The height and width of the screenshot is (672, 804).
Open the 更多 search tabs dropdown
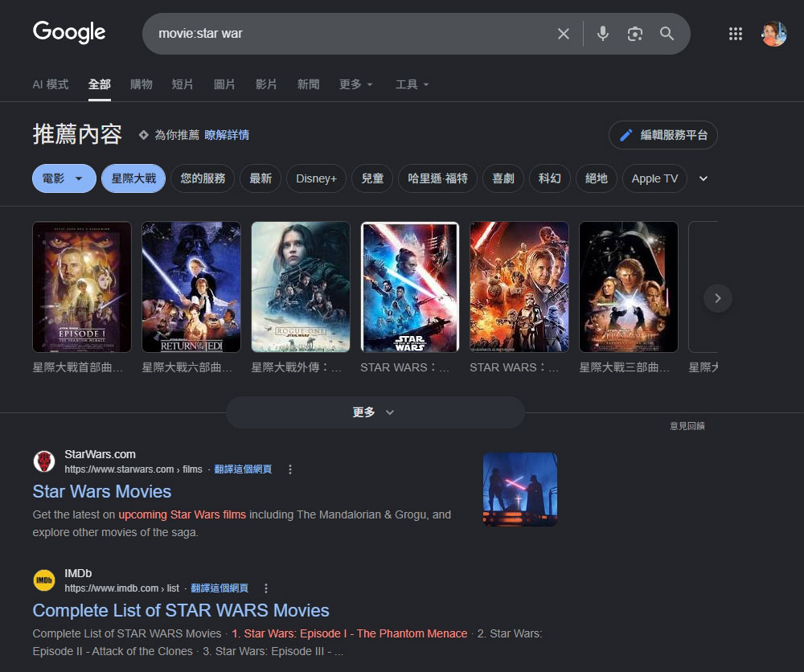tap(356, 84)
